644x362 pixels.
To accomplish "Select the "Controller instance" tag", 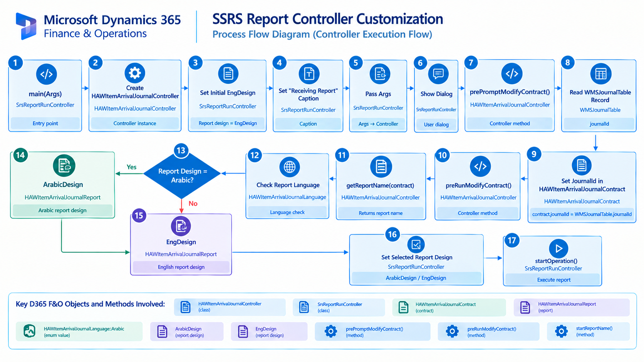I will point(135,123).
